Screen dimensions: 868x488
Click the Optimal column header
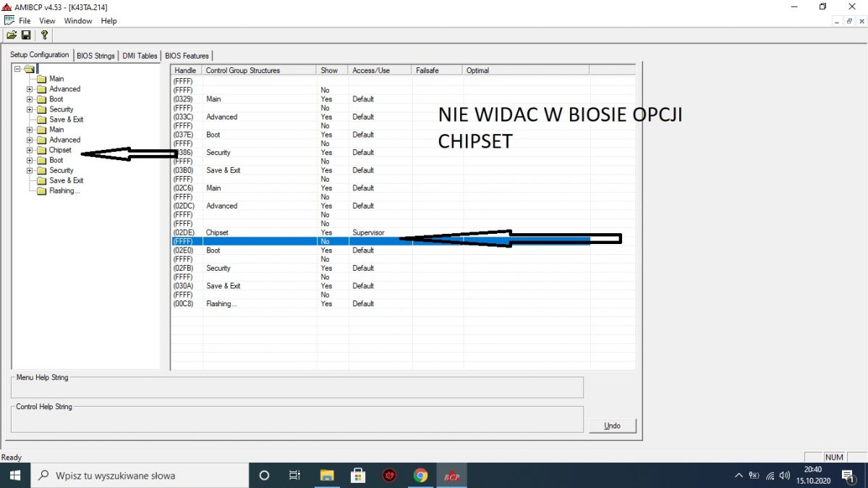526,70
